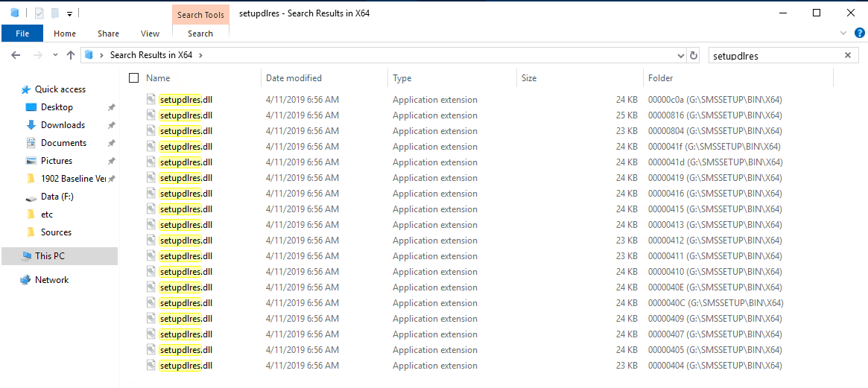Click the Back navigation arrow
868x388 pixels.
[x=16, y=55]
